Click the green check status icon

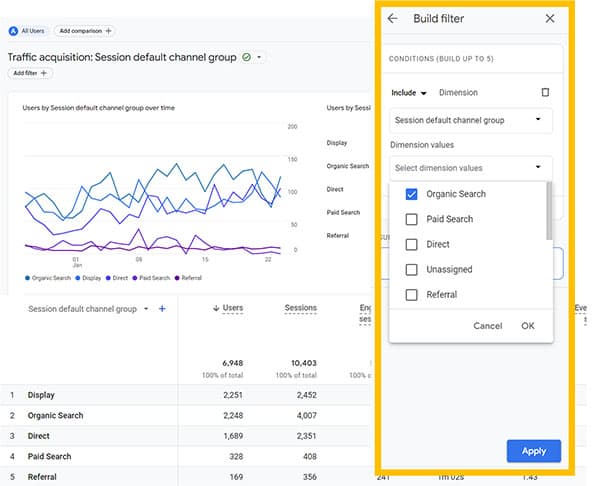[246, 57]
